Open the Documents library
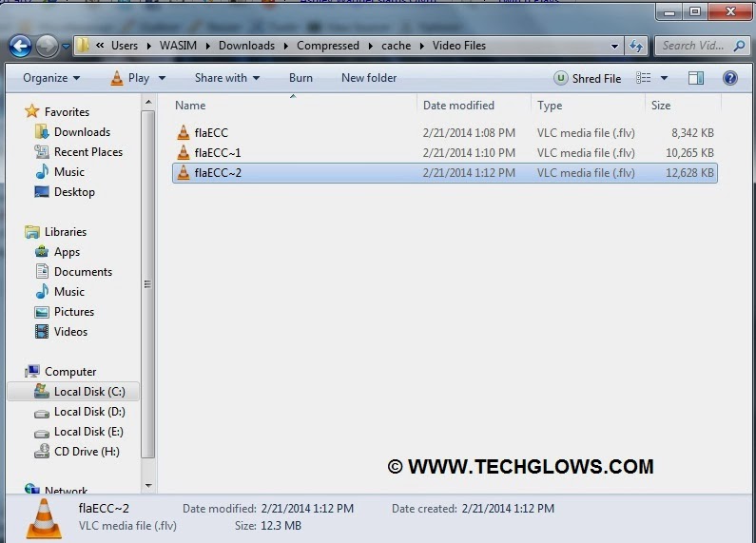 83,272
